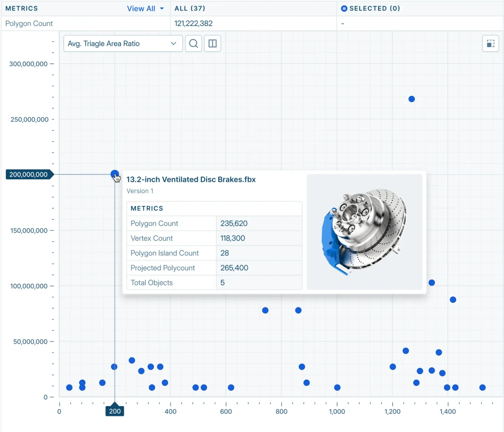Click the 13.2-inch Ventilated Disc Brakes.fbx title
504x432 pixels.
point(191,179)
